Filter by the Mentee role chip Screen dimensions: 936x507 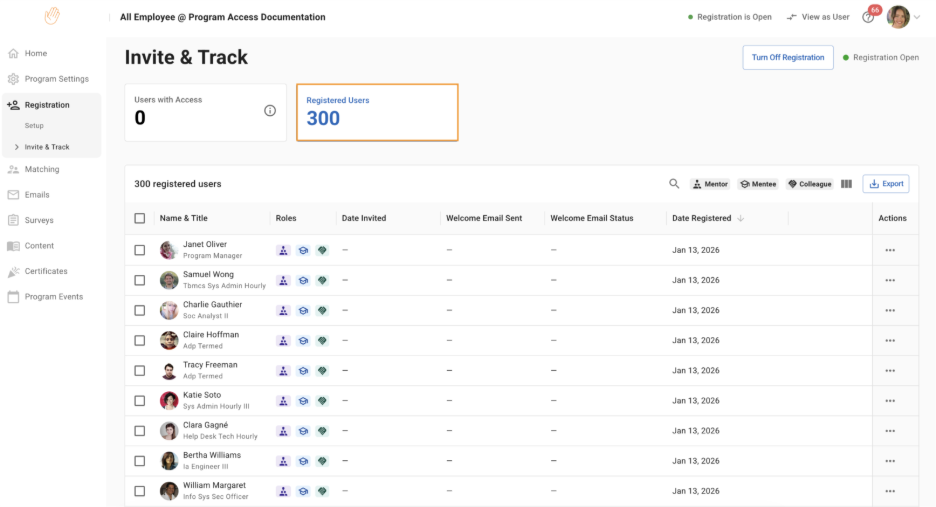click(758, 184)
